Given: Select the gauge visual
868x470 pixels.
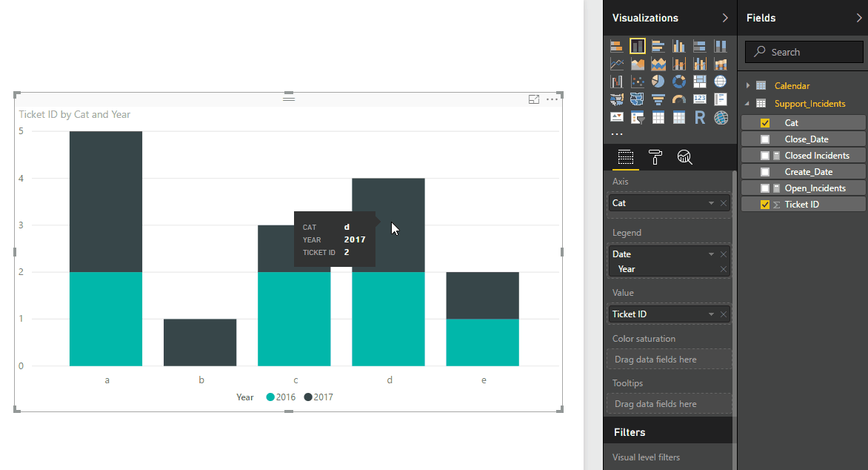Looking at the screenshot, I should click(678, 99).
